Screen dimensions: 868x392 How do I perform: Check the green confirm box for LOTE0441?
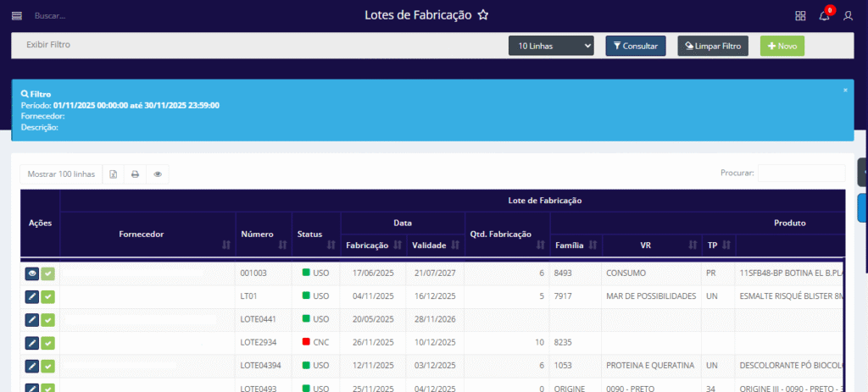click(x=48, y=320)
